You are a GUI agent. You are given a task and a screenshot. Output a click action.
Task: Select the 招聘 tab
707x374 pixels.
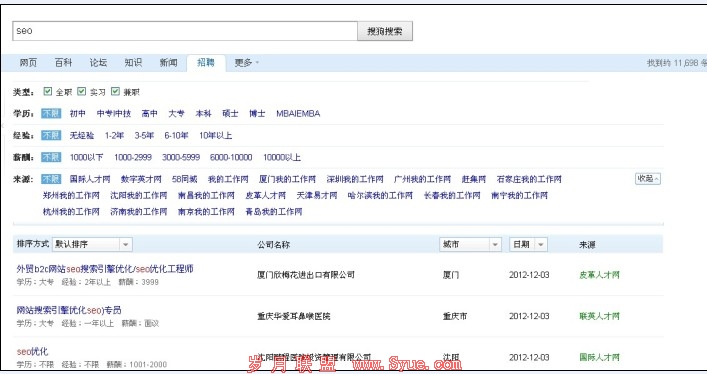coord(206,63)
